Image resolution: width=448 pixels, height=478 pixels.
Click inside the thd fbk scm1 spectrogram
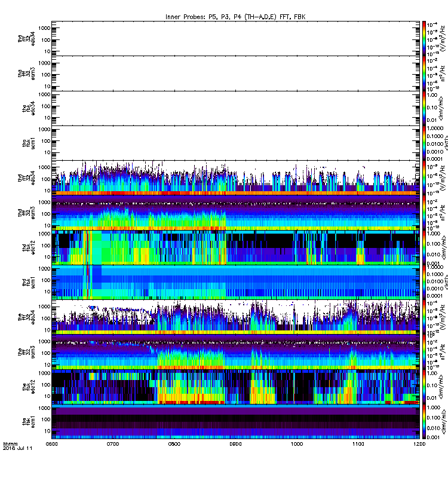[235, 282]
